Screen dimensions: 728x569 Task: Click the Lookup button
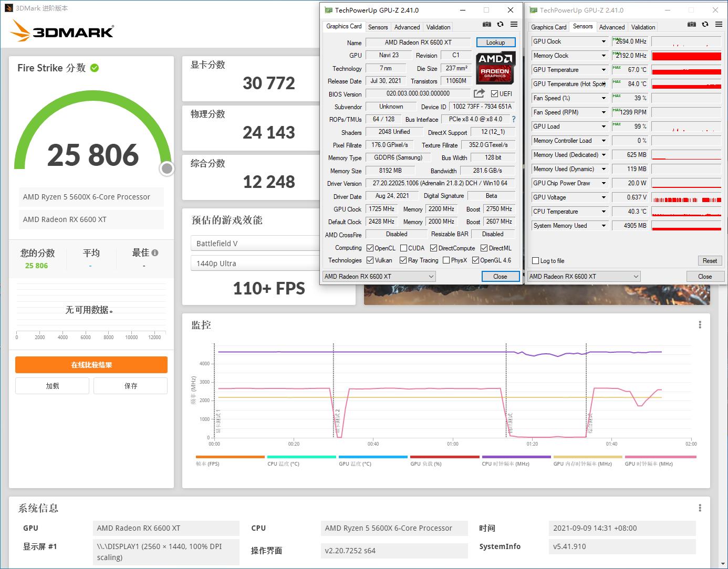pyautogui.click(x=496, y=43)
